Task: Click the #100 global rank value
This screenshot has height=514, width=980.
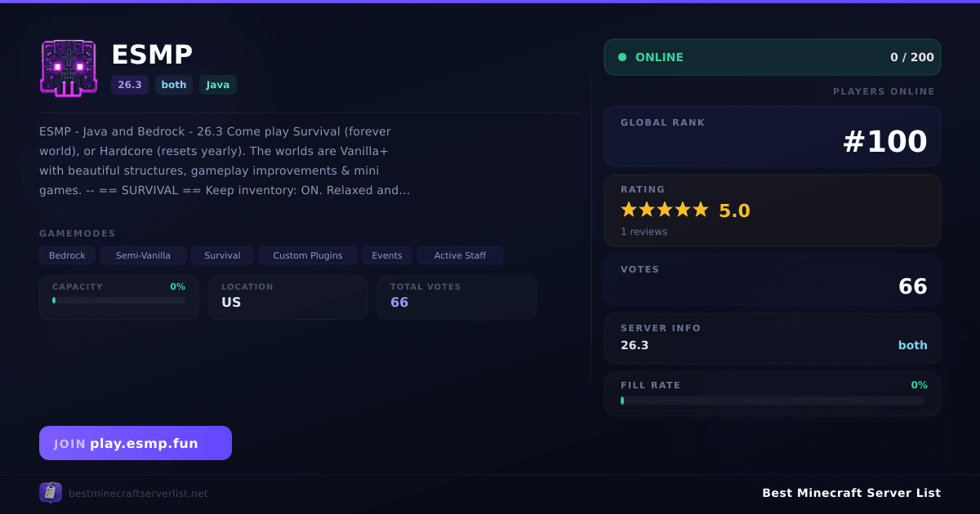Action: click(885, 142)
